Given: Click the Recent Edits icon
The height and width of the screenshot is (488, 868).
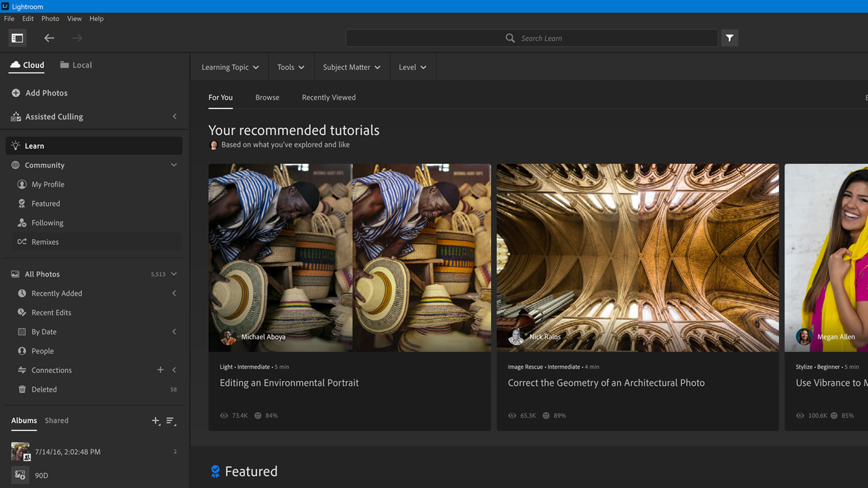Looking at the screenshot, I should click(x=22, y=312).
